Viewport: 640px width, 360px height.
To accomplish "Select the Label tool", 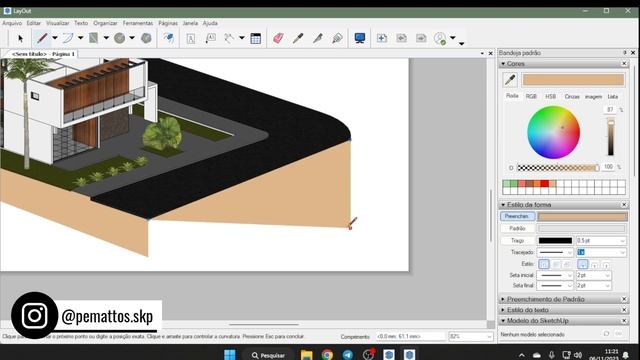I will [x=211, y=38].
